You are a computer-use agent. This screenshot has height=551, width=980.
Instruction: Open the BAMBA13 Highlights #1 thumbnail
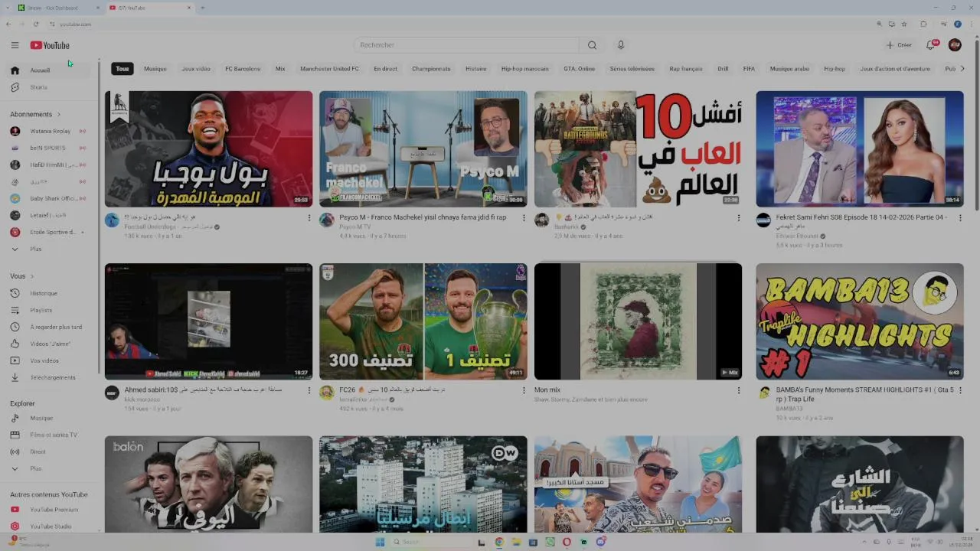[860, 321]
